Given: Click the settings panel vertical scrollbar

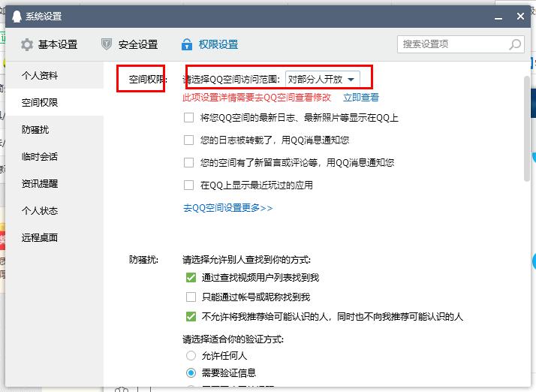Looking at the screenshot, I should [527, 128].
